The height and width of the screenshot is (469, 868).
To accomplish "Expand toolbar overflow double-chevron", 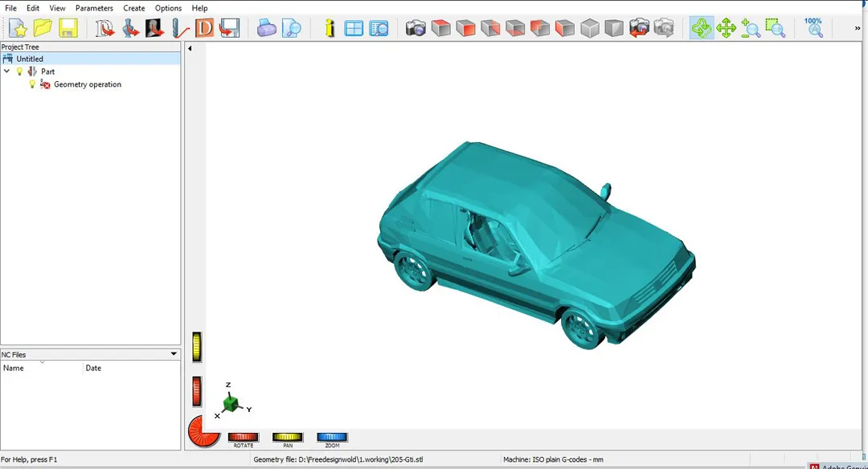I will (x=858, y=28).
